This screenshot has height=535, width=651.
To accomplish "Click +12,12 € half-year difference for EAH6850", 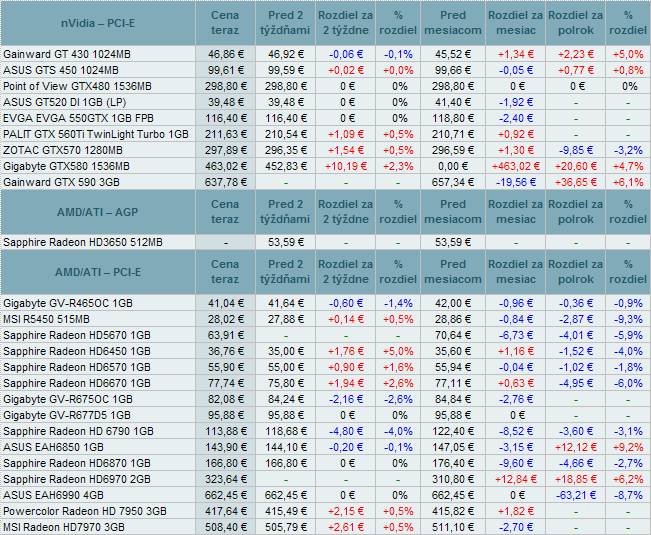I will (x=576, y=447).
